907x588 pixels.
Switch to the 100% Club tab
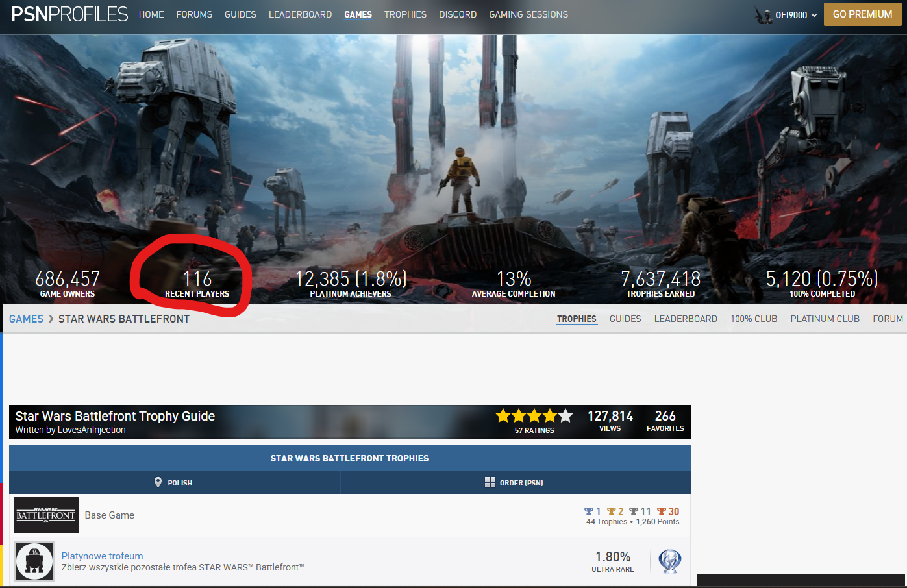click(x=754, y=319)
